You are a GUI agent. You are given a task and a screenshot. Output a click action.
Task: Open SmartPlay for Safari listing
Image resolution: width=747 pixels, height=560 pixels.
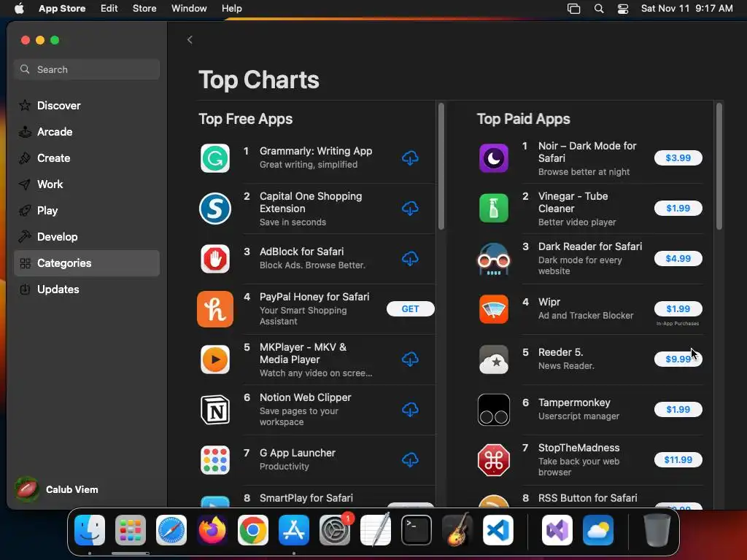pos(306,498)
